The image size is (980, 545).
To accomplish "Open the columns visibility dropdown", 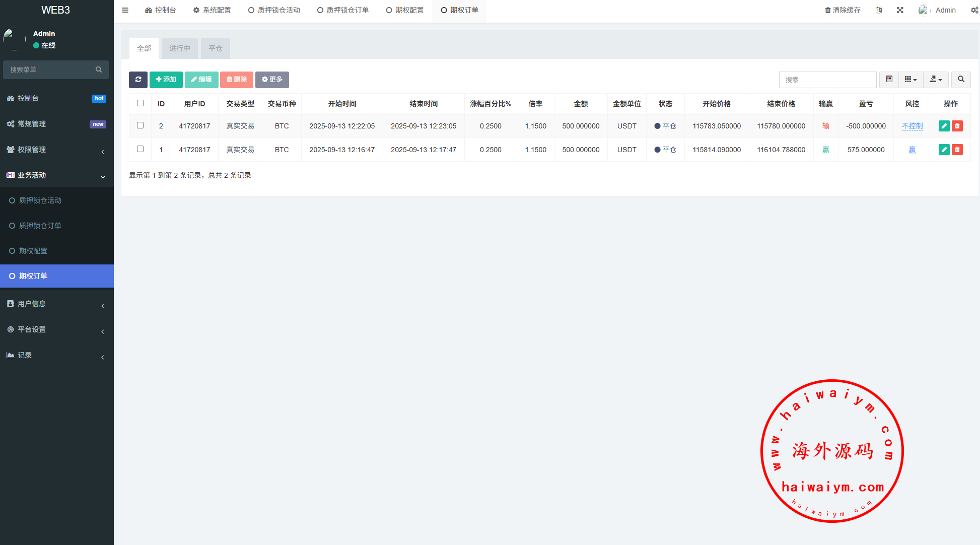I will pyautogui.click(x=911, y=80).
